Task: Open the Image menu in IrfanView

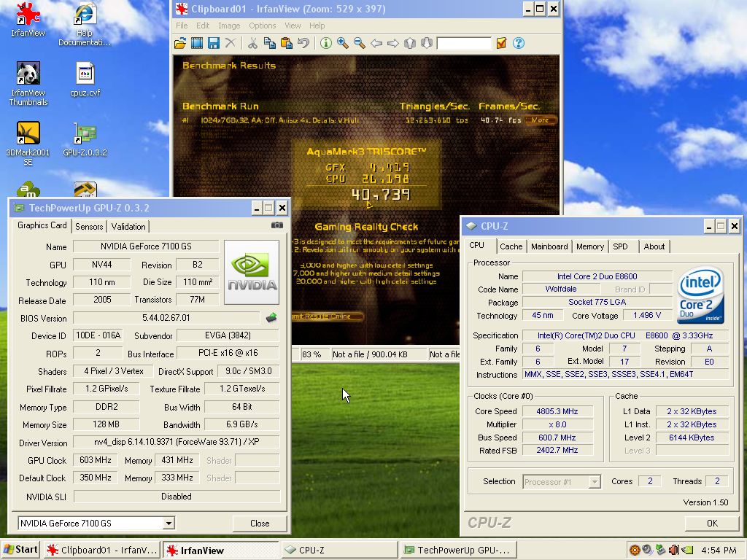Action: pos(229,26)
